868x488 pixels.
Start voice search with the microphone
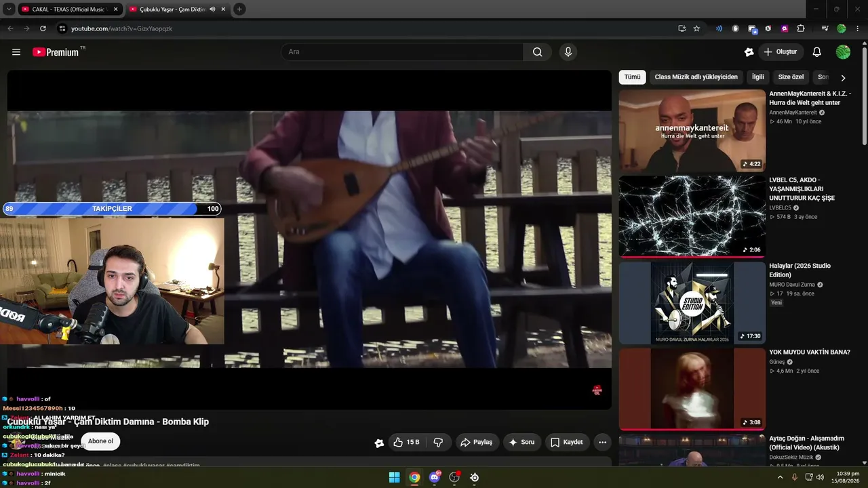point(568,52)
